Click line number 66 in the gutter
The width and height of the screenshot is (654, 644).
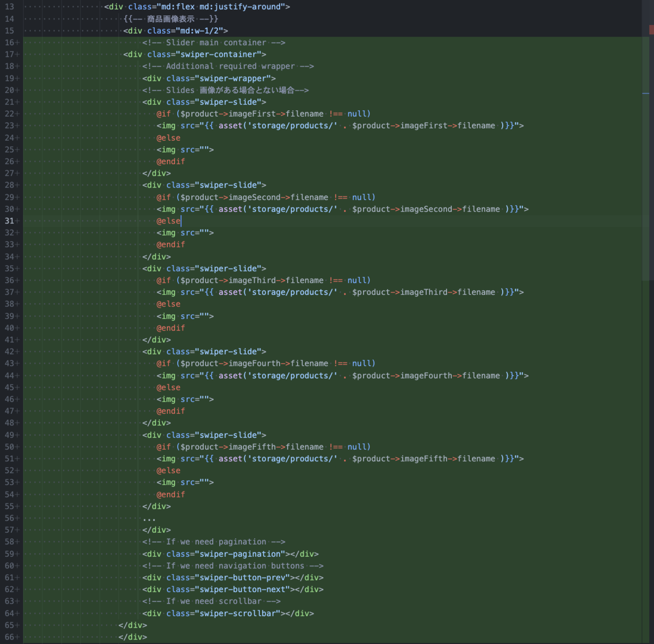[10, 637]
